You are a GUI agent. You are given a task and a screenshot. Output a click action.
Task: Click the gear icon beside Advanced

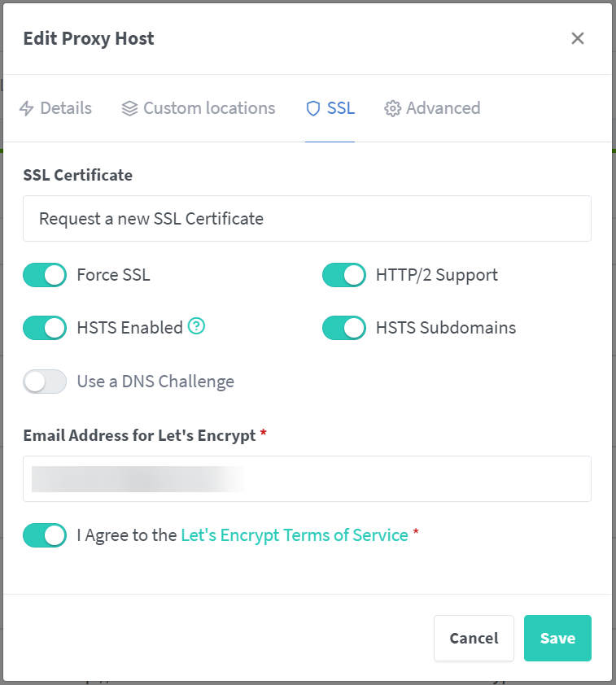393,108
